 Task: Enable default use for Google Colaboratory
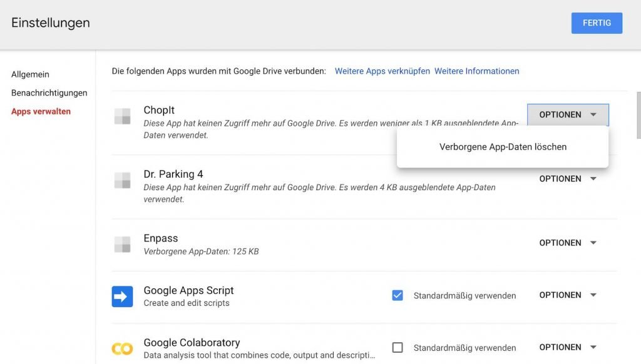pyautogui.click(x=397, y=348)
